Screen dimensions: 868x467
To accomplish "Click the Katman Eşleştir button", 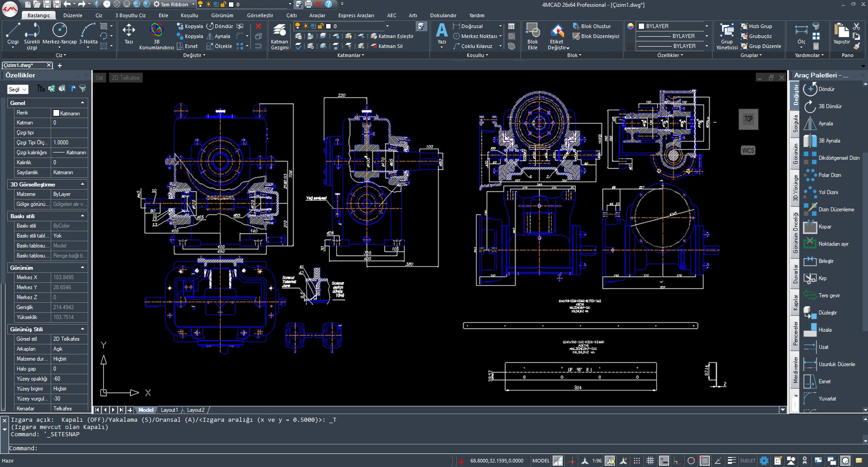I will (x=392, y=36).
